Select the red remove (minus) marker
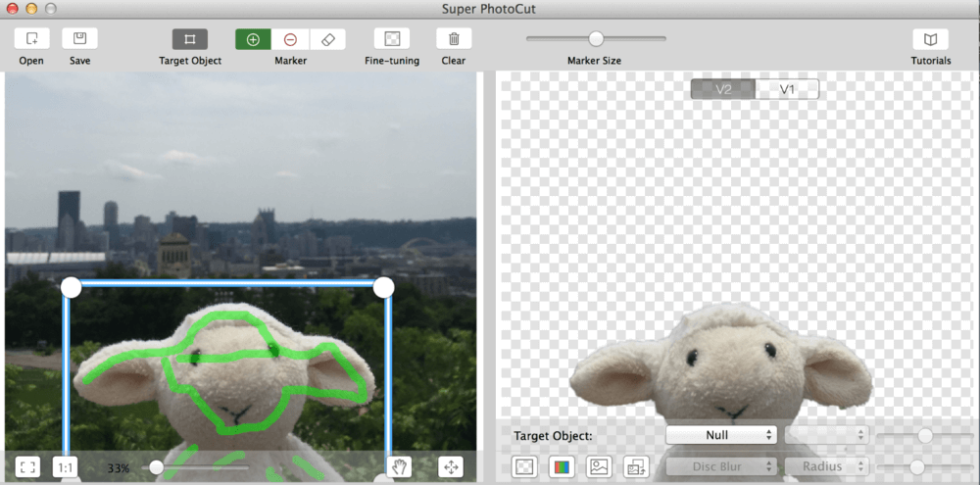The height and width of the screenshot is (485, 980). point(290,39)
